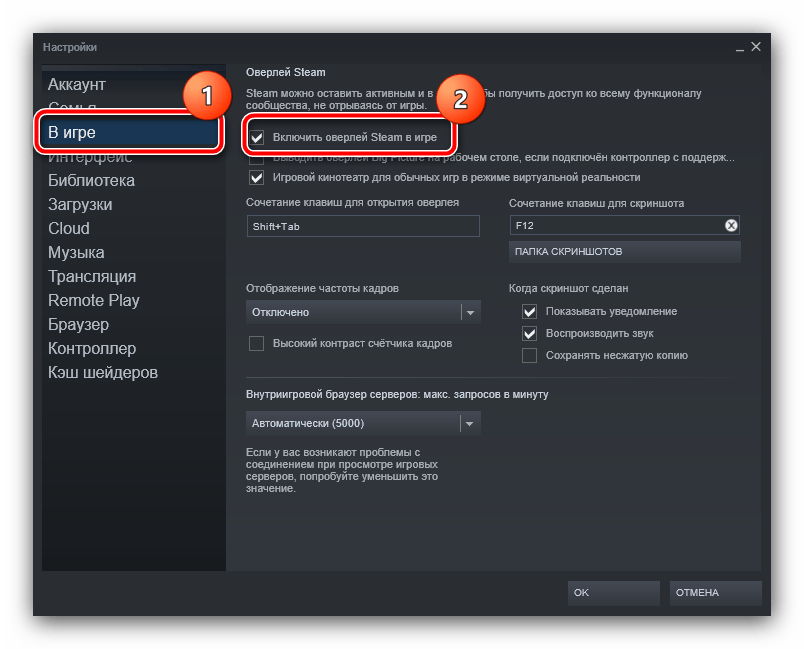Open the Музыка settings section
This screenshot has width=804, height=649.
[x=76, y=253]
